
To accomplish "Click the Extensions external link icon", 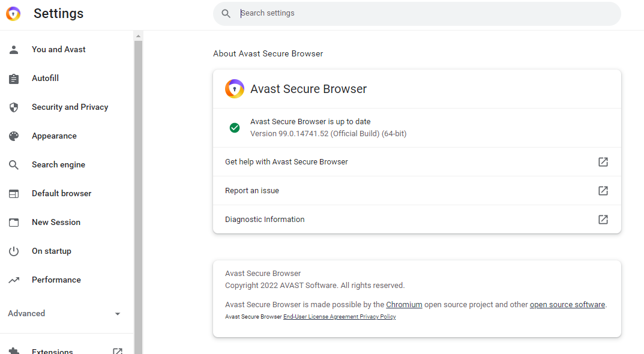I will pos(118,351).
